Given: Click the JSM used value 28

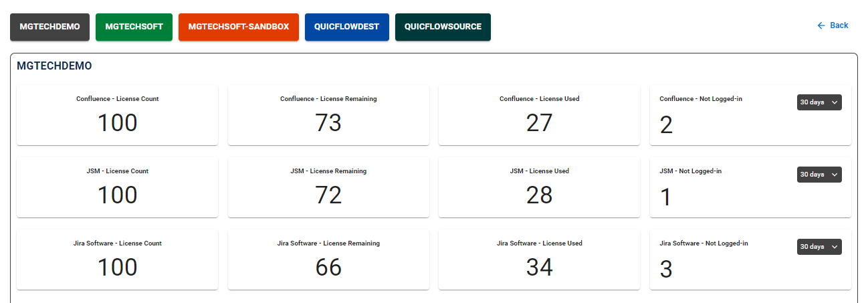Looking at the screenshot, I should point(540,195).
